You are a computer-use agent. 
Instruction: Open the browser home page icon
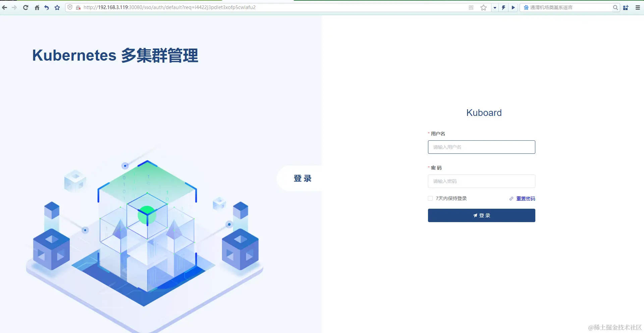click(x=37, y=7)
